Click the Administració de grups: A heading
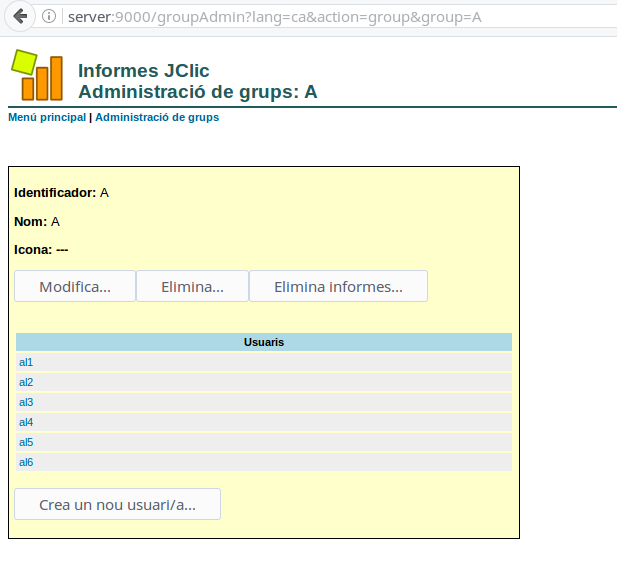The width and height of the screenshot is (617, 582). coord(197,92)
